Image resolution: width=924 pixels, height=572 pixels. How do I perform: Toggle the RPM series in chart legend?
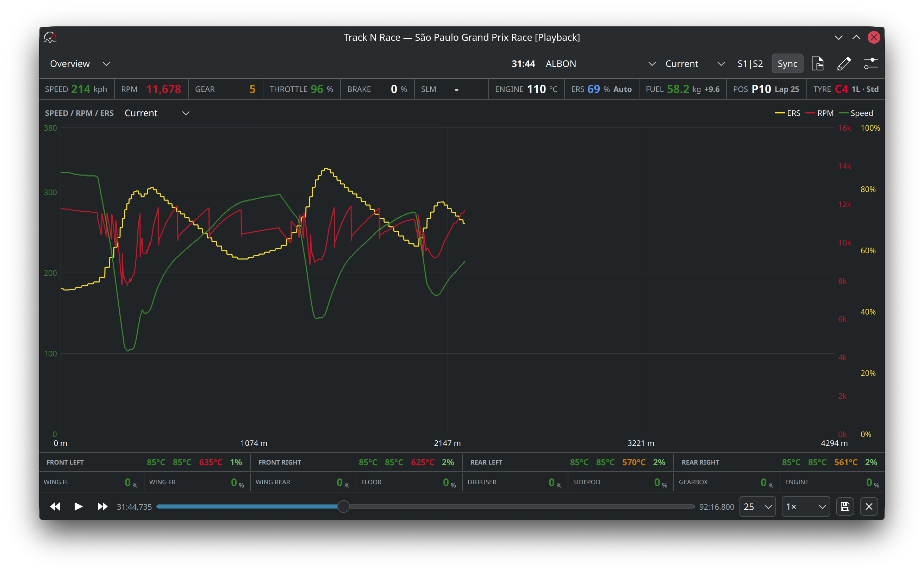click(x=819, y=113)
